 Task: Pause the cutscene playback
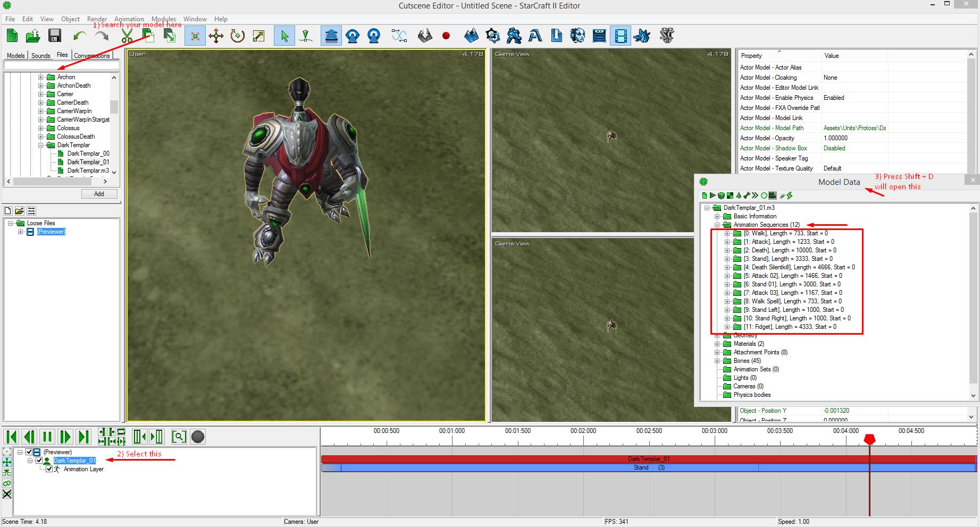47,437
